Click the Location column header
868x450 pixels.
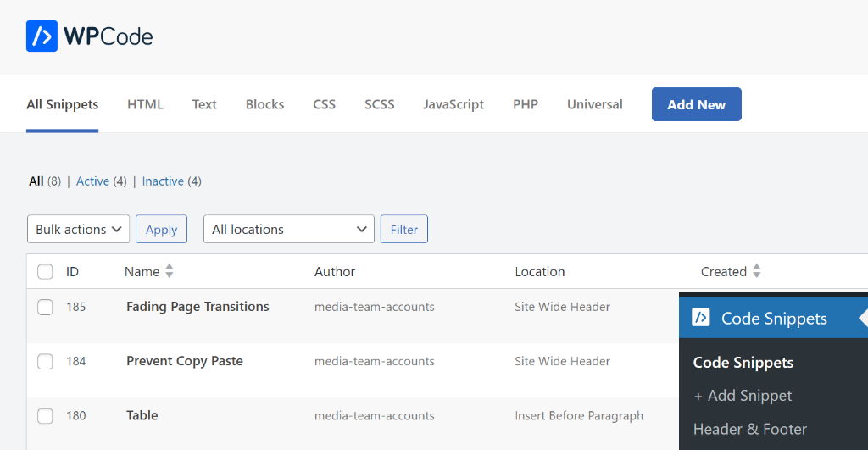tap(540, 272)
